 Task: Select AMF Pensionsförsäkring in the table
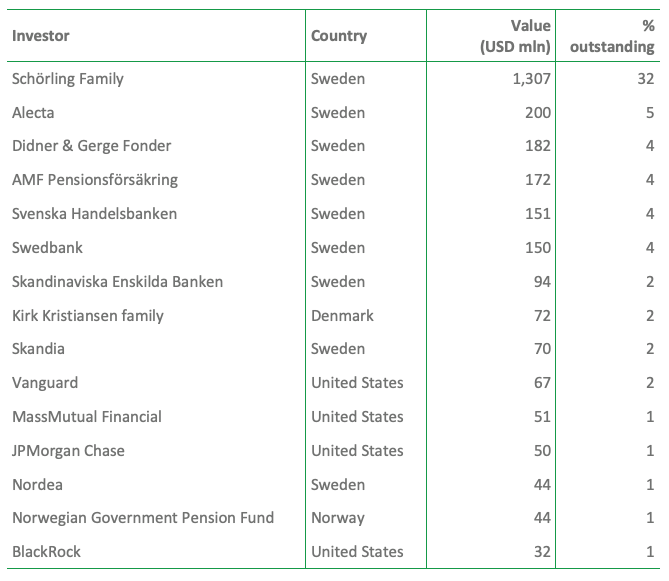click(x=94, y=180)
